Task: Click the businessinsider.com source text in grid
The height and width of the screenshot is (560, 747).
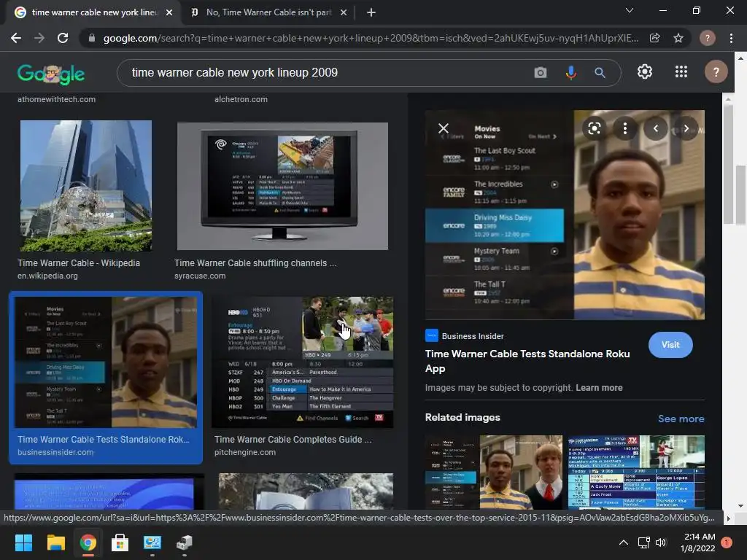Action: point(55,452)
